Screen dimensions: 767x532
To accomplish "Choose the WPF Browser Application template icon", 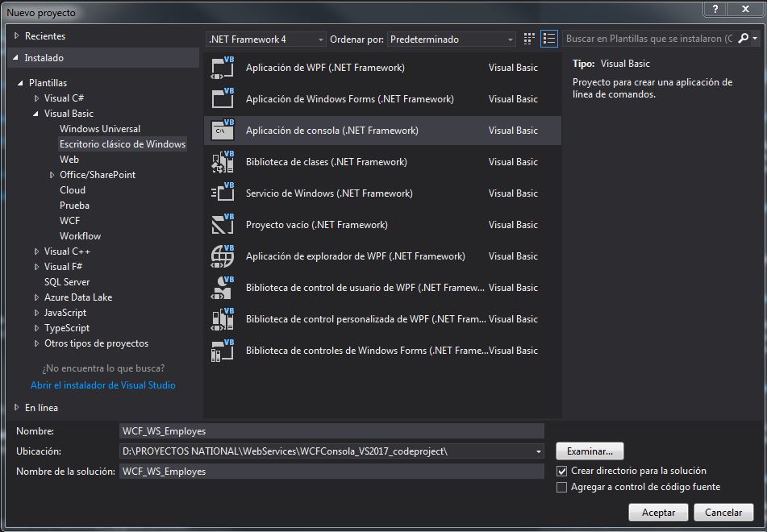I will [223, 256].
